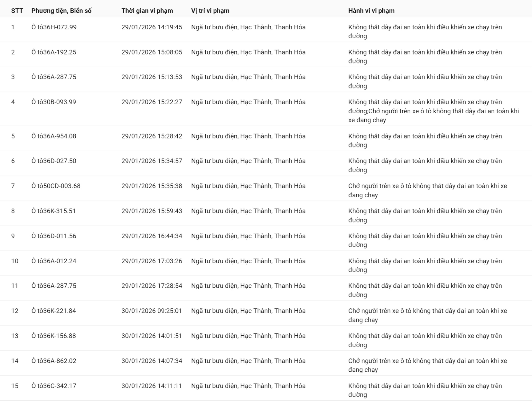Click the violation description for plate 30B-093.99

pos(433,111)
